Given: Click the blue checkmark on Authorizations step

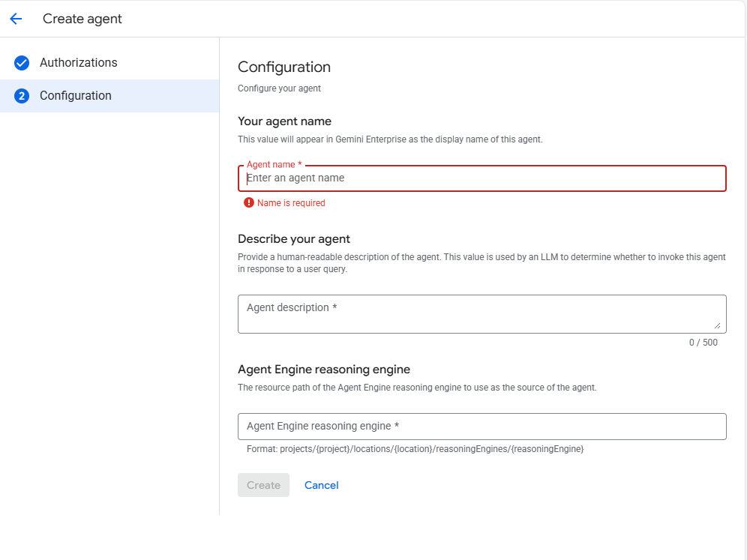Looking at the screenshot, I should 22,63.
